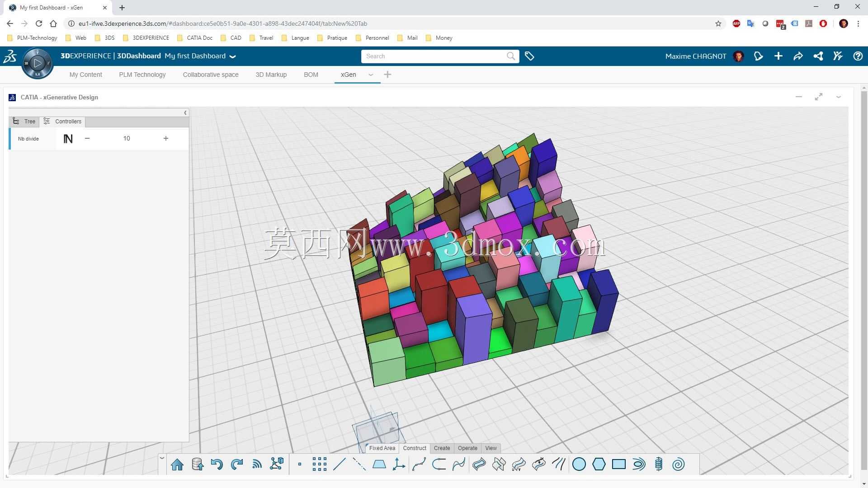868x488 pixels.
Task: Increase the Nb divide value
Action: click(x=166, y=138)
